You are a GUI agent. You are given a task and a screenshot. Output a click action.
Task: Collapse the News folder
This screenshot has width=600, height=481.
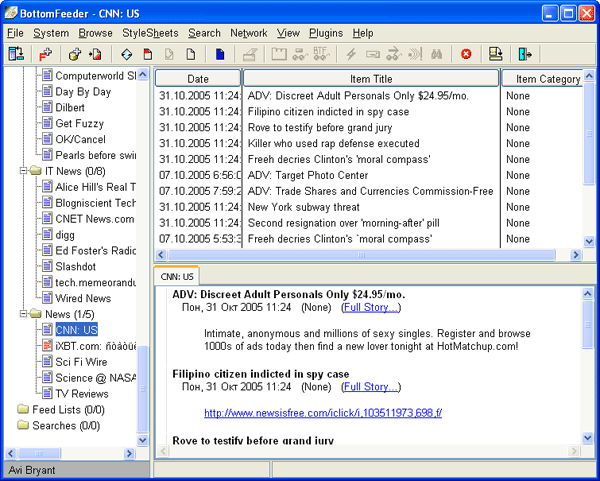click(x=22, y=314)
